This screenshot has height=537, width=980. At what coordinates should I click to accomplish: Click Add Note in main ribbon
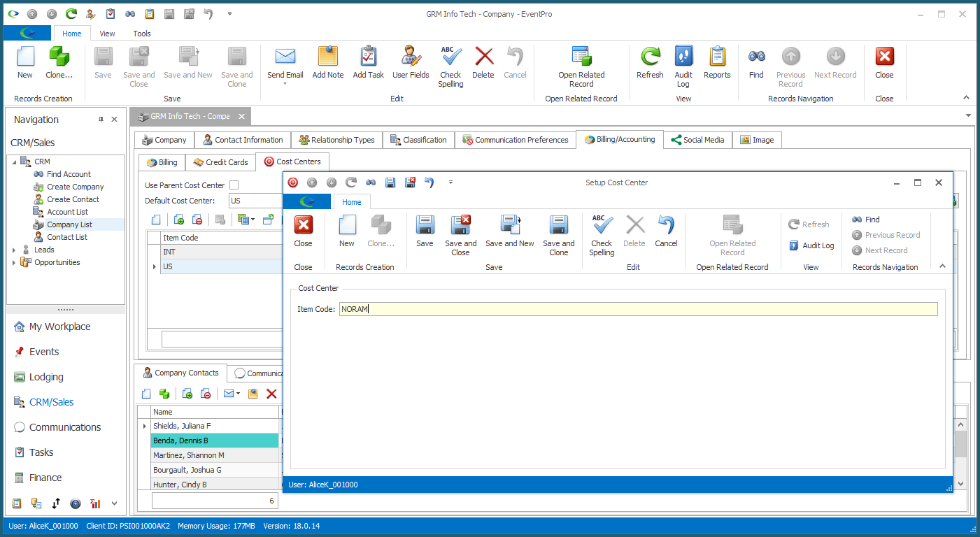(x=327, y=63)
